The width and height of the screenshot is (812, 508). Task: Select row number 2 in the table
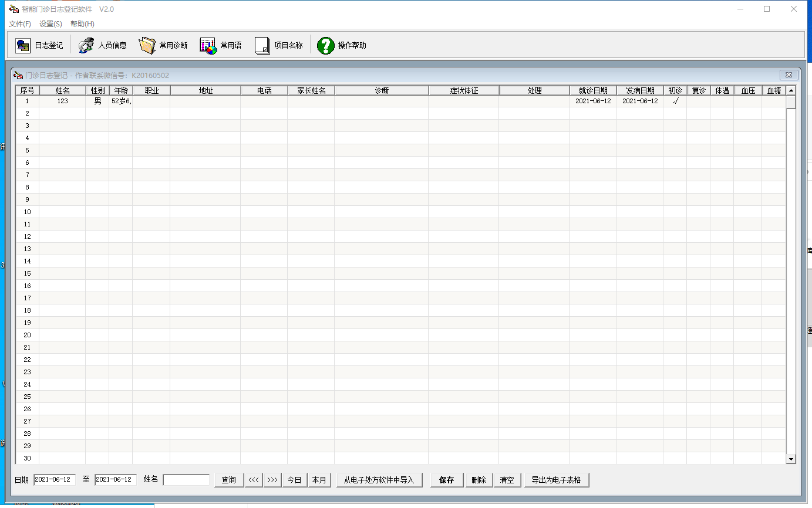27,113
